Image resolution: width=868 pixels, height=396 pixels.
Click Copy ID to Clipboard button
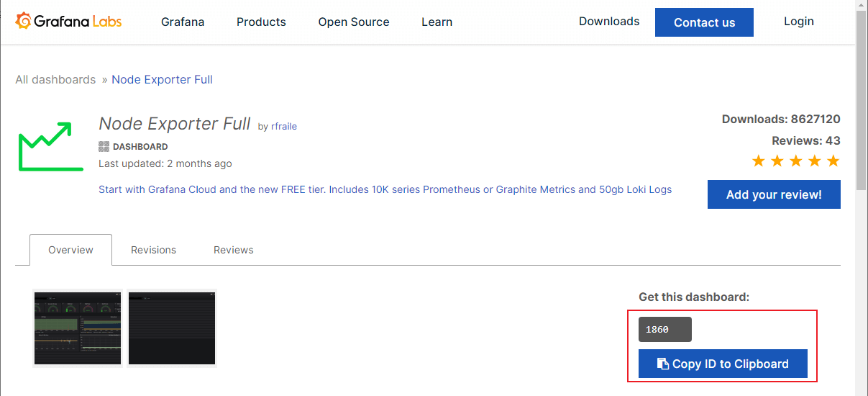click(723, 364)
